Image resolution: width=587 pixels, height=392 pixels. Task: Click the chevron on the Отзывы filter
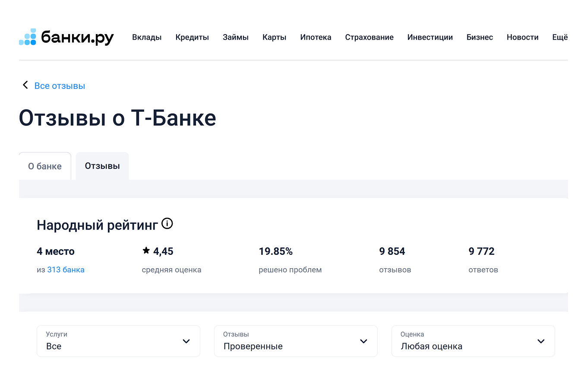tap(364, 341)
